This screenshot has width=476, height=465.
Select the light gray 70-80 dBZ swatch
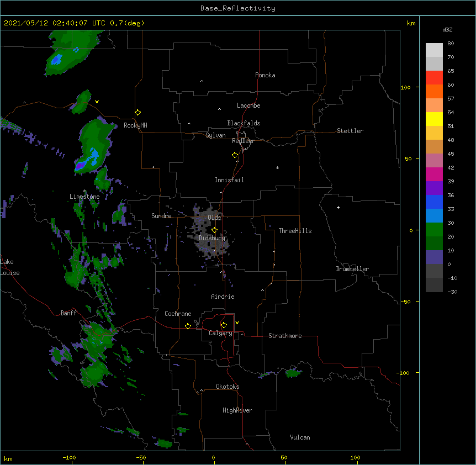point(434,50)
